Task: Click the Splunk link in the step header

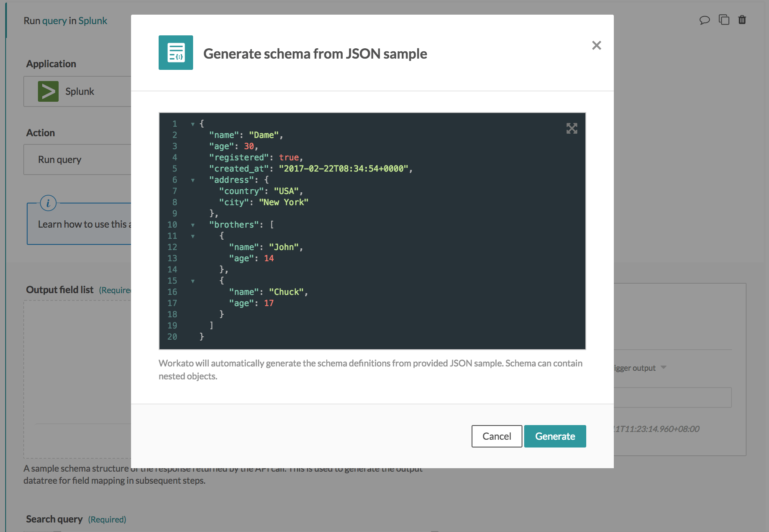Action: click(93, 20)
